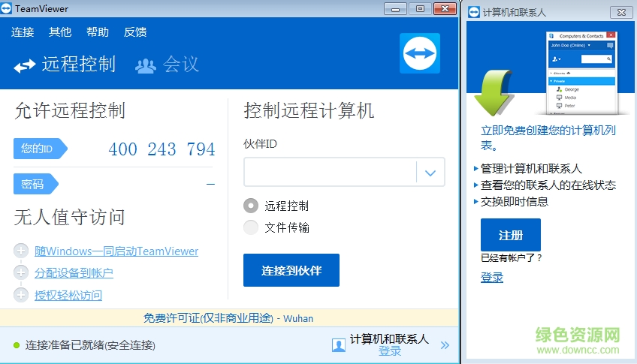Click the remote control arrows icon
637x364 pixels.
click(24, 65)
